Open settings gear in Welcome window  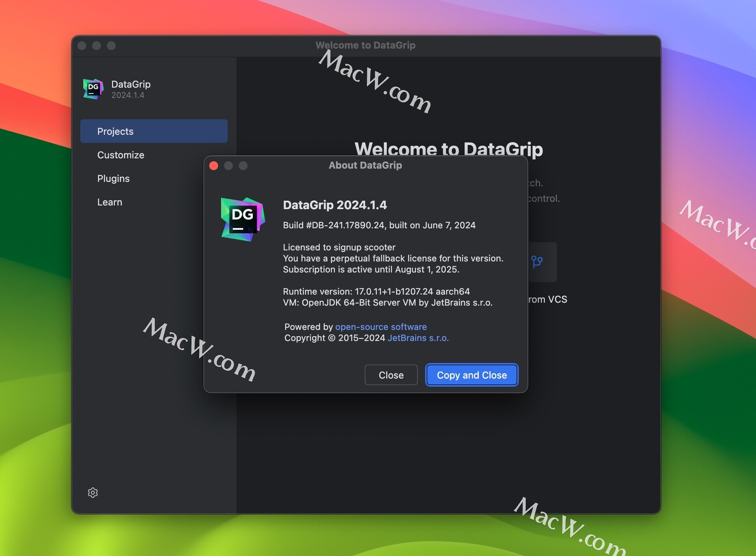tap(93, 492)
